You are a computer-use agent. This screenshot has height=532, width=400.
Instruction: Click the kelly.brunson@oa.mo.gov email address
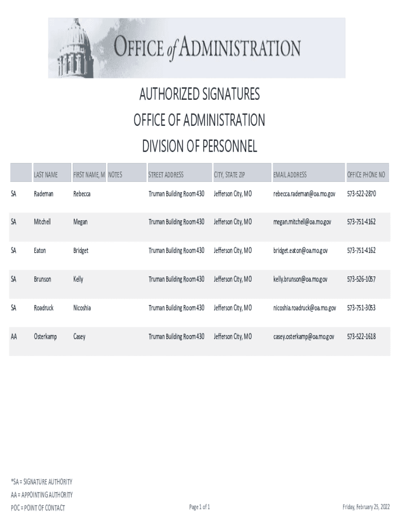(300, 280)
